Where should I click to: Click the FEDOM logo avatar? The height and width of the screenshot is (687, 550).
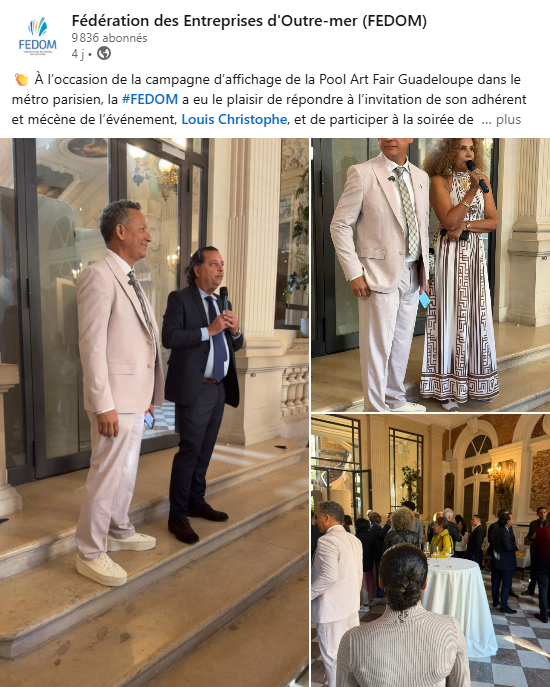(37, 36)
